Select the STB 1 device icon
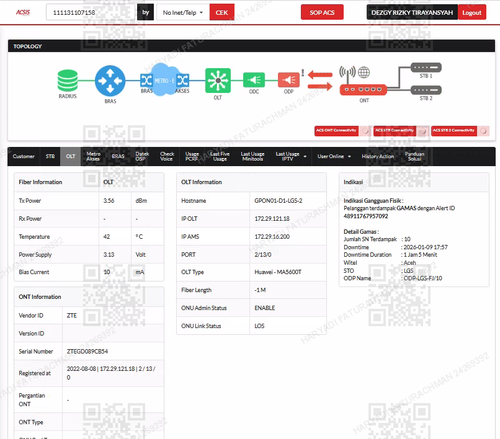This screenshot has height=439, width=500. (426, 68)
